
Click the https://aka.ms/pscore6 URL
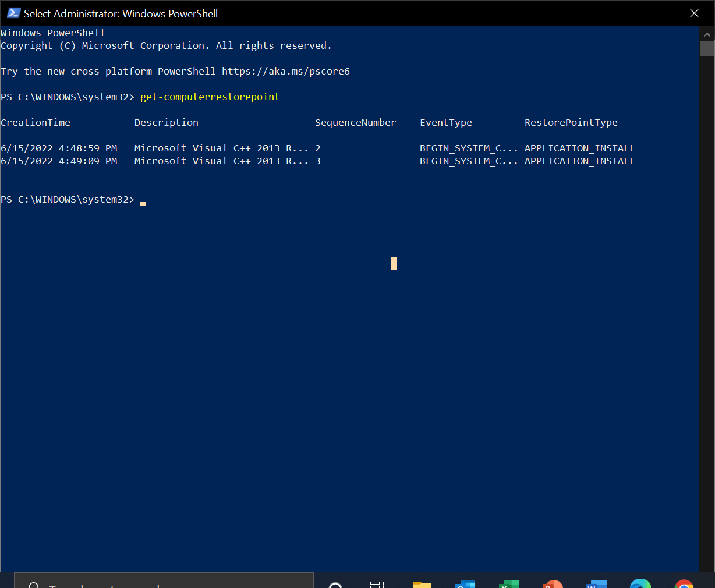click(286, 72)
